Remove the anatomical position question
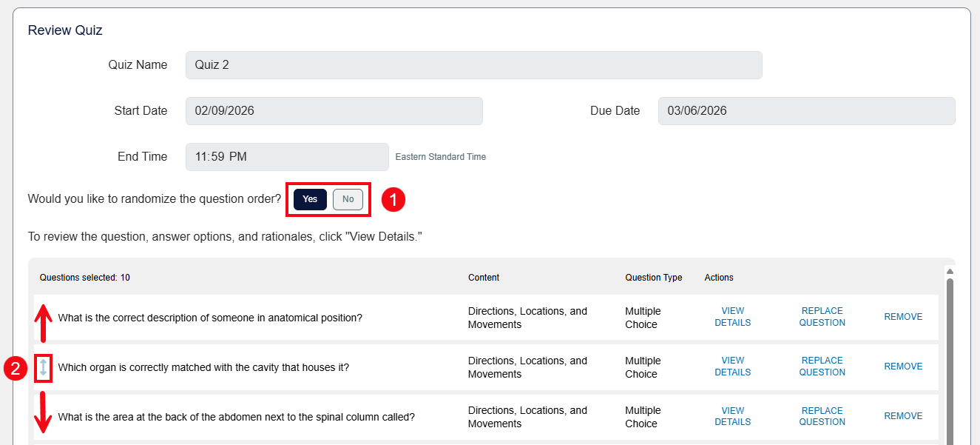980x445 pixels. (x=903, y=316)
